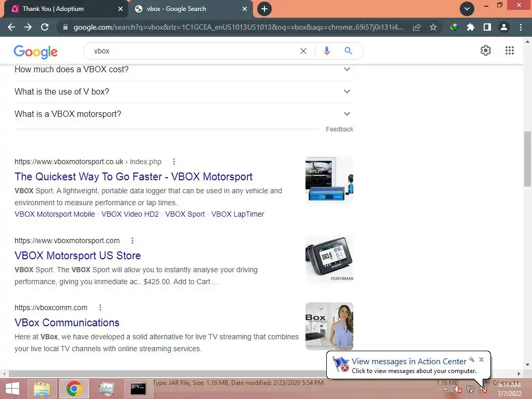
Task: Open VBOX Video HD2 sitelink
Action: pyautogui.click(x=130, y=214)
